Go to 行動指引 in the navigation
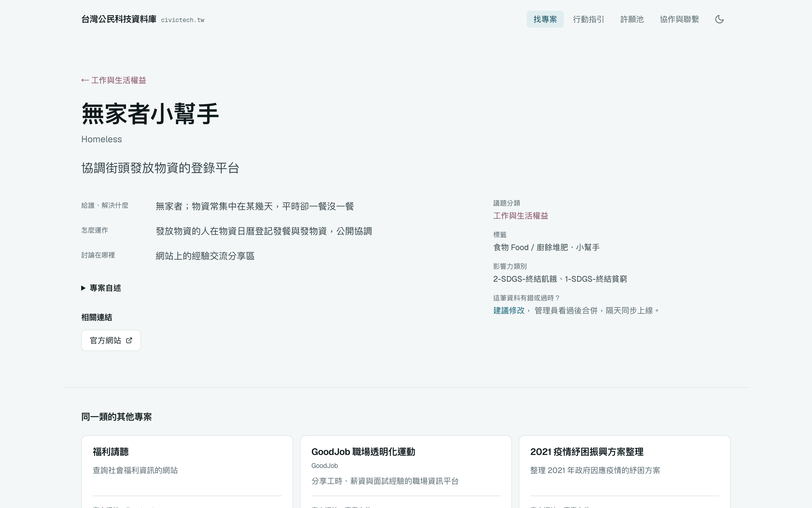 click(x=588, y=19)
